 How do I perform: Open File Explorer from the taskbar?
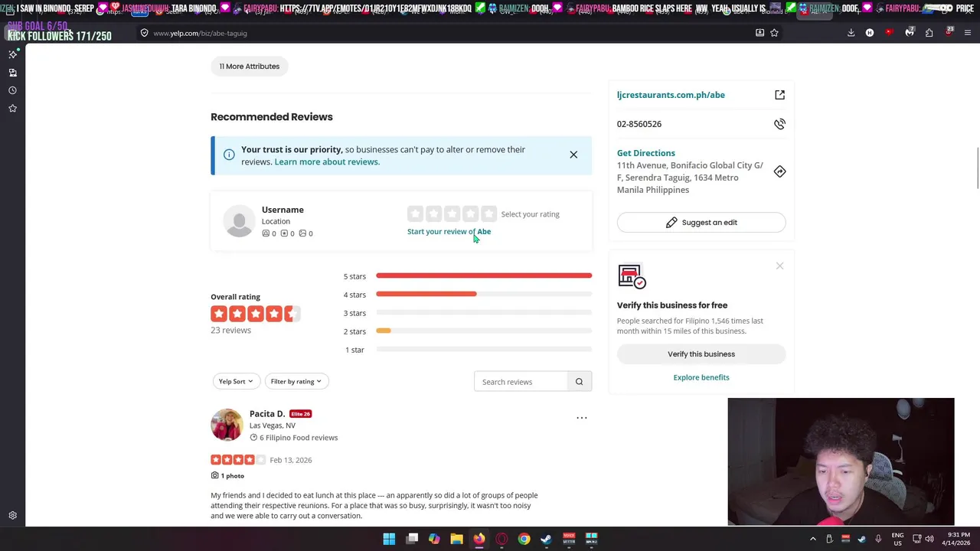[456, 539]
